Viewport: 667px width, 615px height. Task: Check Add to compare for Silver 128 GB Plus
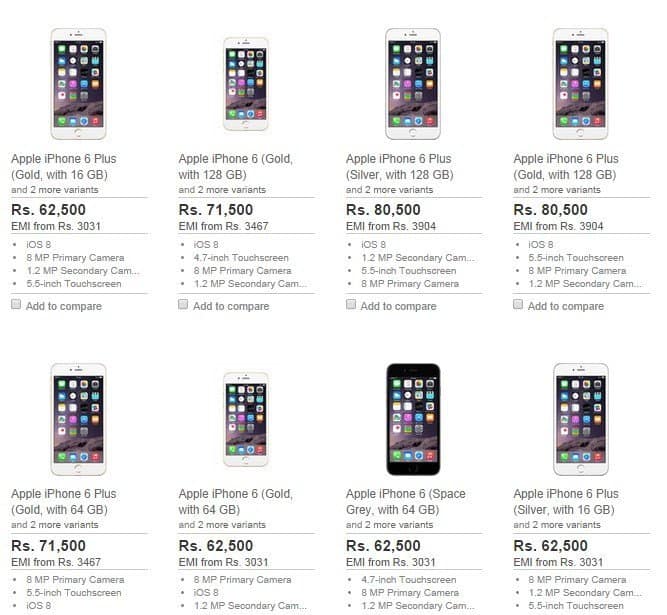pos(351,304)
